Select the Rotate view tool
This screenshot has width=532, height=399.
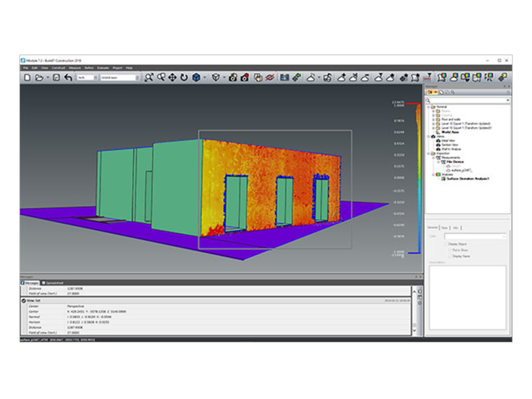coord(183,77)
